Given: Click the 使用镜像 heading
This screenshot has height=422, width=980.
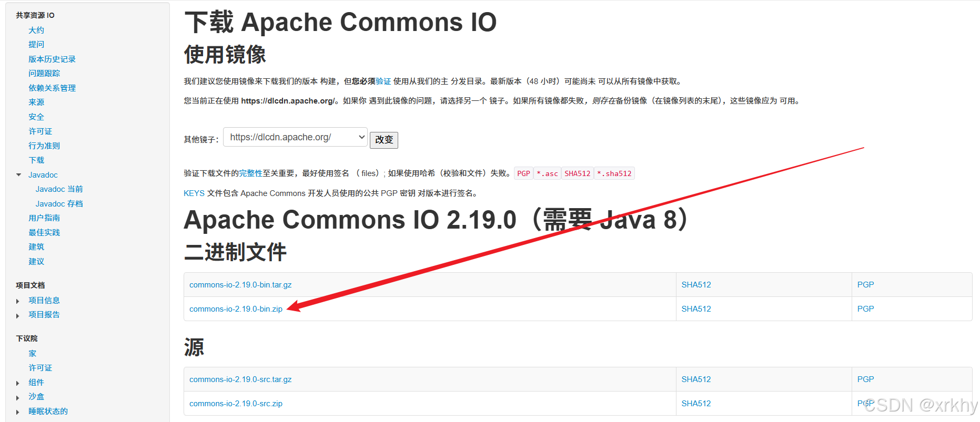Looking at the screenshot, I should [x=225, y=55].
